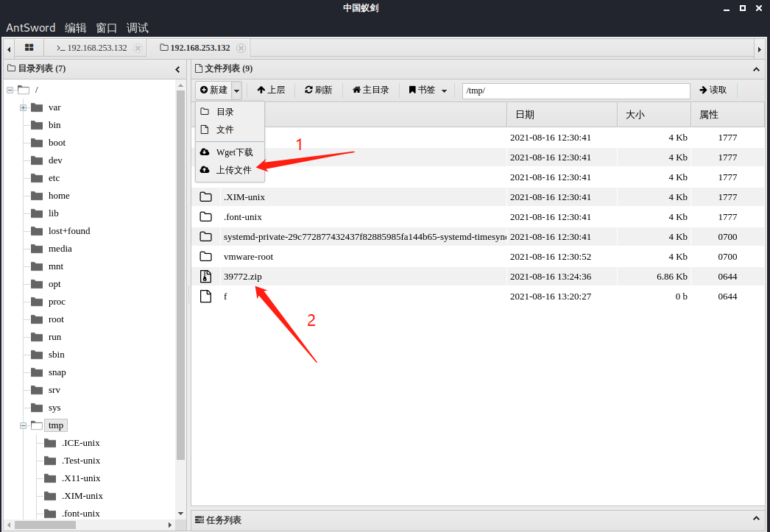Sort by the 大小 column header
The width and height of the screenshot is (770, 532).
coord(654,114)
